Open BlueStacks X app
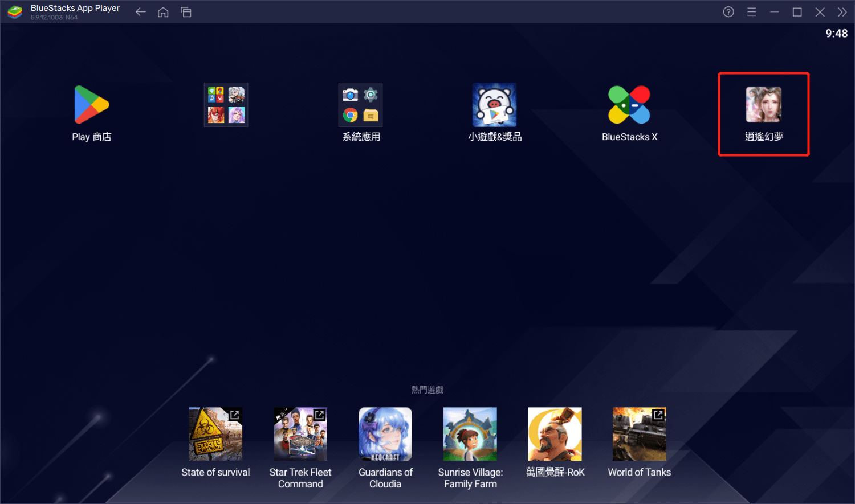This screenshot has height=504, width=855. click(x=629, y=105)
